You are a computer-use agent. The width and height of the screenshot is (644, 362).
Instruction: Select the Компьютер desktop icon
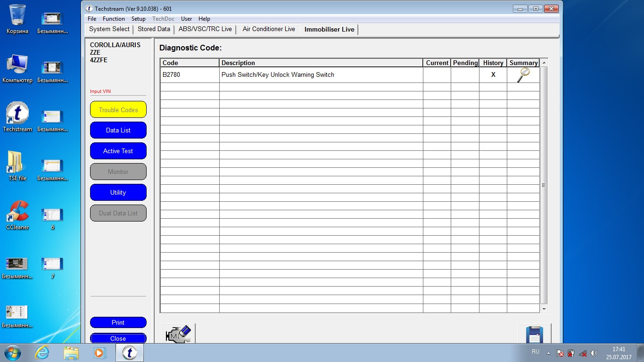[17, 69]
